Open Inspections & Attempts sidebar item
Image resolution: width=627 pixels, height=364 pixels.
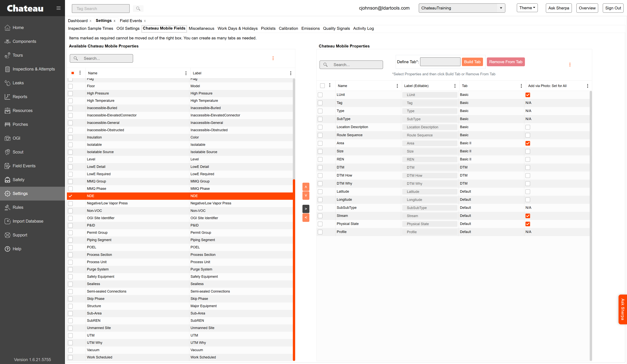coord(34,69)
